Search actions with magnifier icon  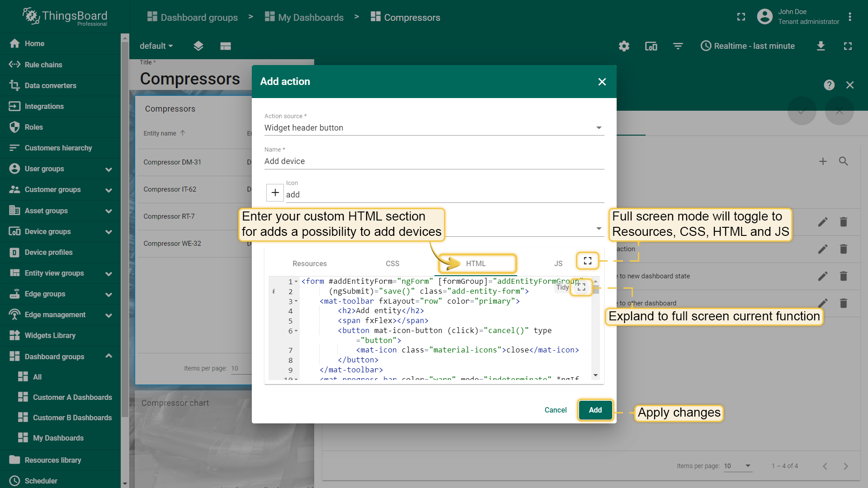pos(844,161)
